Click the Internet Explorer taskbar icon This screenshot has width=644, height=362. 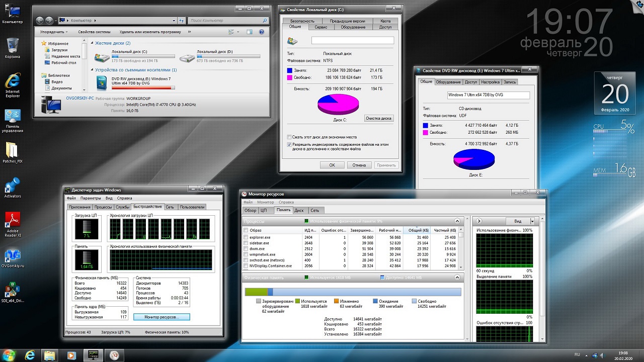coord(30,355)
